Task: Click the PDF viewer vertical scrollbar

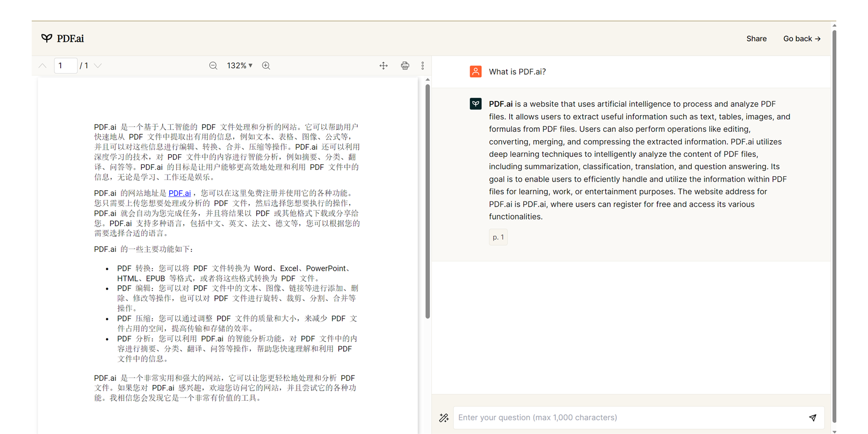Action: (428, 200)
